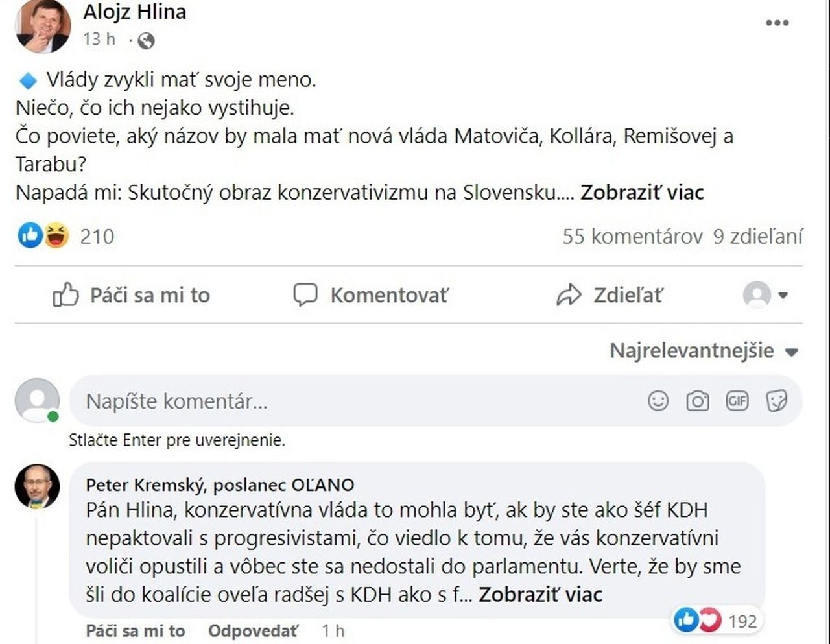This screenshot has width=830, height=644.
Task: Insert an emoji with the smiley icon
Action: click(658, 401)
